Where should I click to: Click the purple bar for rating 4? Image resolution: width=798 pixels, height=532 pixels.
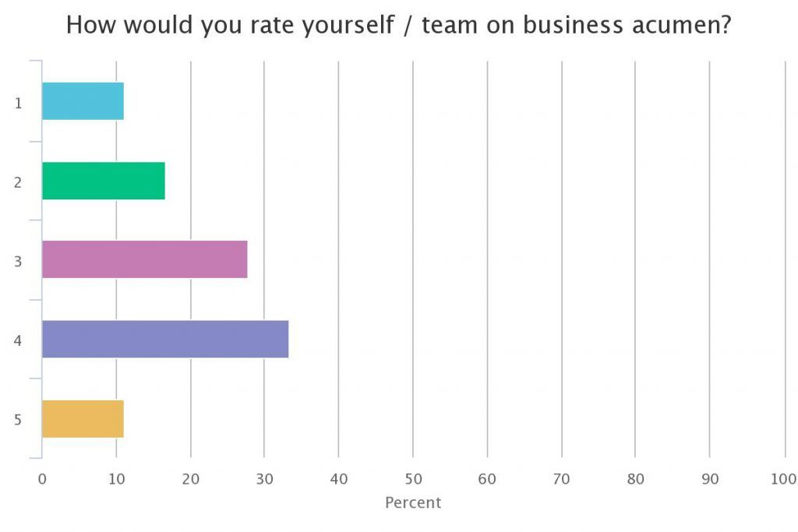tap(164, 339)
